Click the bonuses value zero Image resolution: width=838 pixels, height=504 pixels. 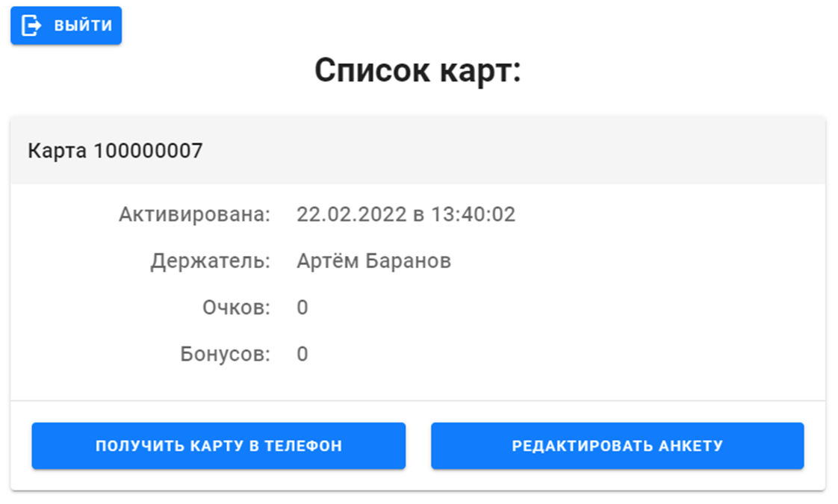pos(302,354)
